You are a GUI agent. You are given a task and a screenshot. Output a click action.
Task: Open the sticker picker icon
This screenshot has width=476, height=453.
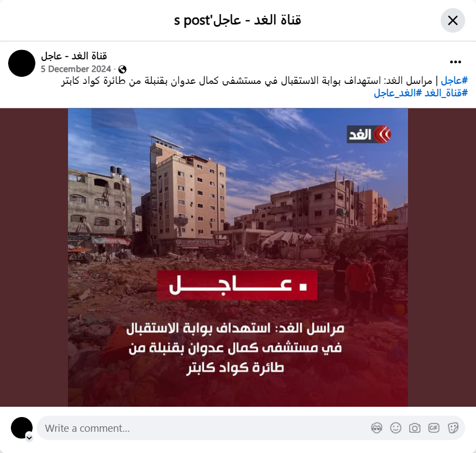tap(453, 428)
